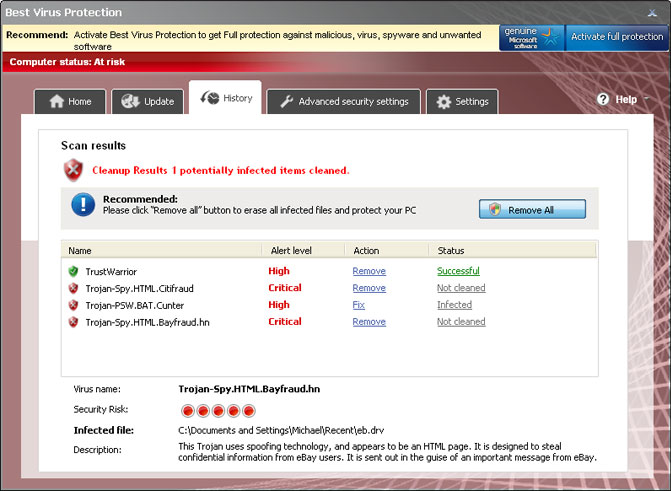Click High alert level for TrustWarrior

tap(279, 271)
